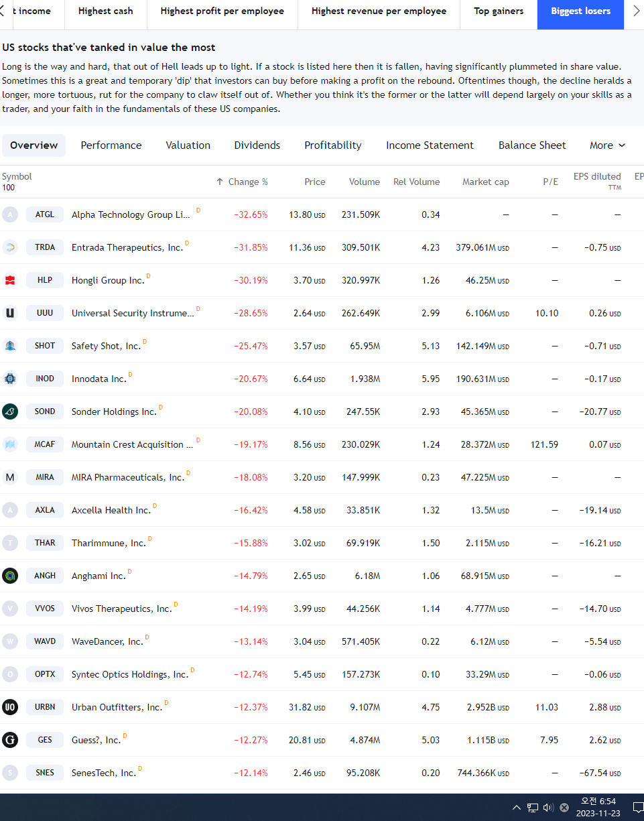Viewport: 644px width, 821px height.
Task: Sort by the EPS diluted TTM header
Action: (597, 181)
